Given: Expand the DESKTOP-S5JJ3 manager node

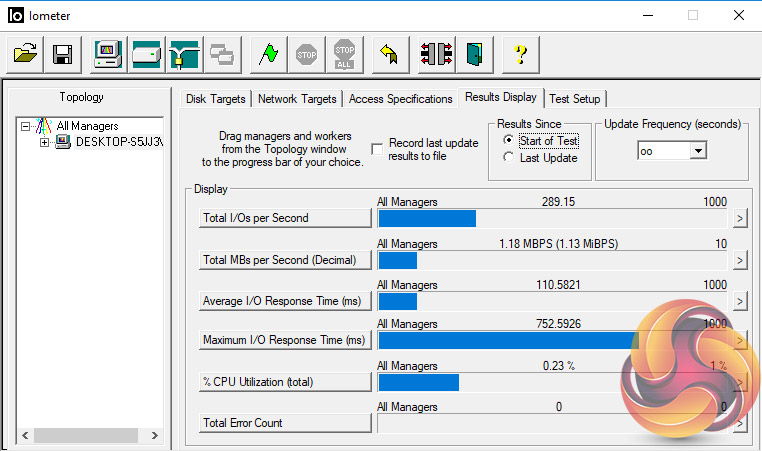Looking at the screenshot, I should 44,142.
